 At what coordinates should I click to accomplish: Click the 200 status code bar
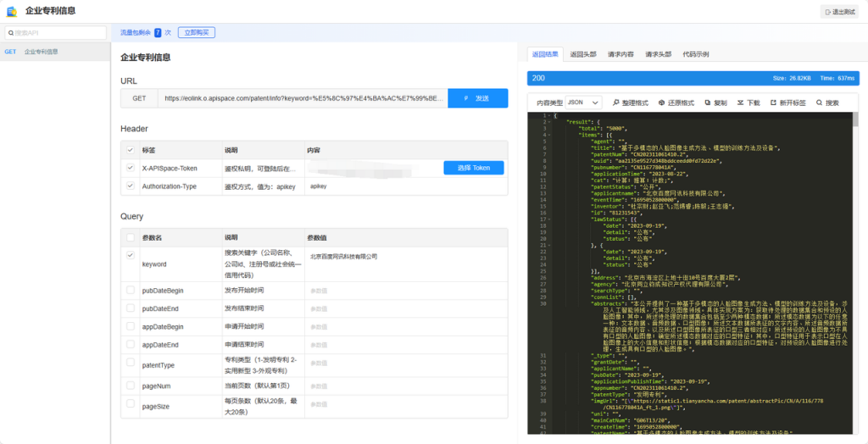tap(693, 78)
